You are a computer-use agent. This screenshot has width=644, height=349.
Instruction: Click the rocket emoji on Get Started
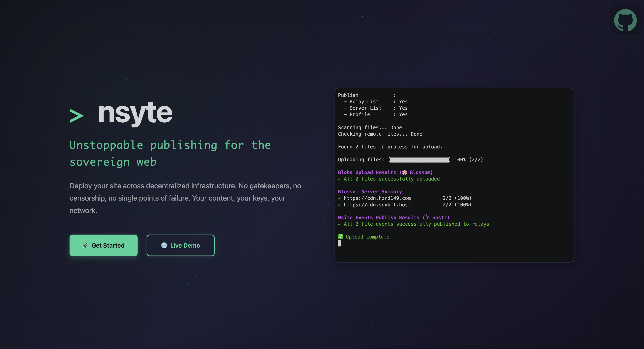coord(85,246)
